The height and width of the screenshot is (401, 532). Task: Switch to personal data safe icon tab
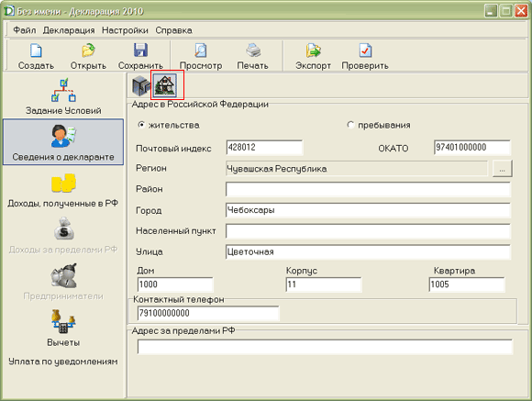tap(141, 85)
